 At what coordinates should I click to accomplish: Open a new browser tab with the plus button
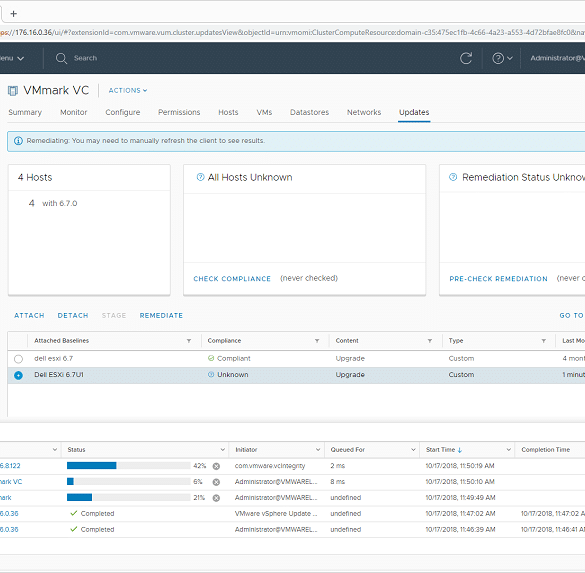point(13,14)
